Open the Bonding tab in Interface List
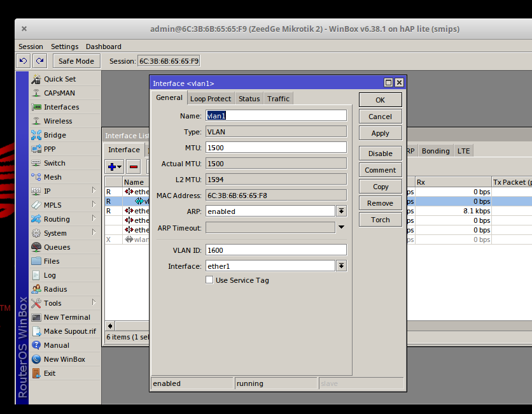Image resolution: width=532 pixels, height=414 pixels. pos(436,151)
